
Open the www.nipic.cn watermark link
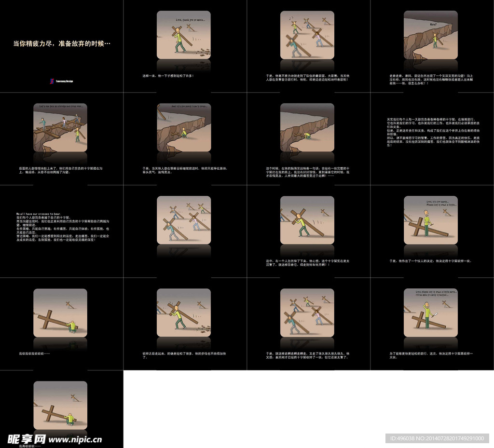[75, 439]
